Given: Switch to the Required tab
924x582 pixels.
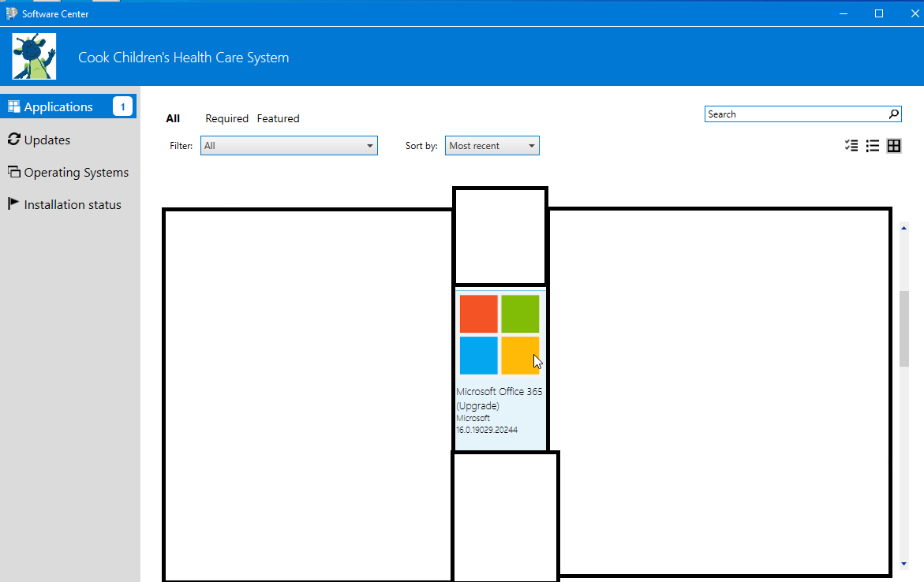Looking at the screenshot, I should point(226,118).
